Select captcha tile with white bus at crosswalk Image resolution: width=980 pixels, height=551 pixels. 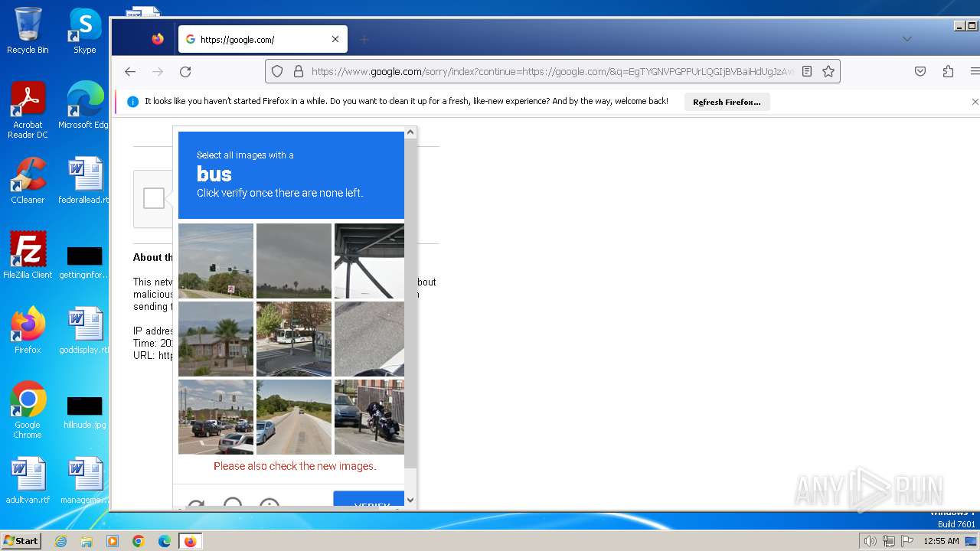pyautogui.click(x=294, y=339)
